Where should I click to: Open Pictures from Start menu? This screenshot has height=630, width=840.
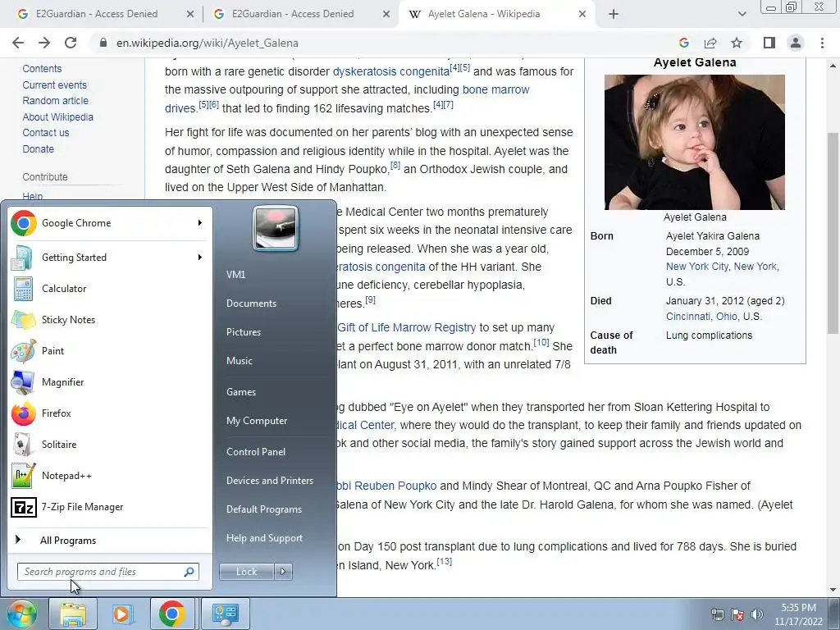(x=244, y=332)
